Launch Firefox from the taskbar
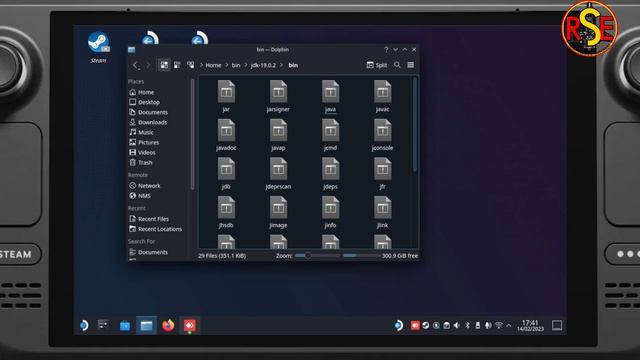 (168, 325)
